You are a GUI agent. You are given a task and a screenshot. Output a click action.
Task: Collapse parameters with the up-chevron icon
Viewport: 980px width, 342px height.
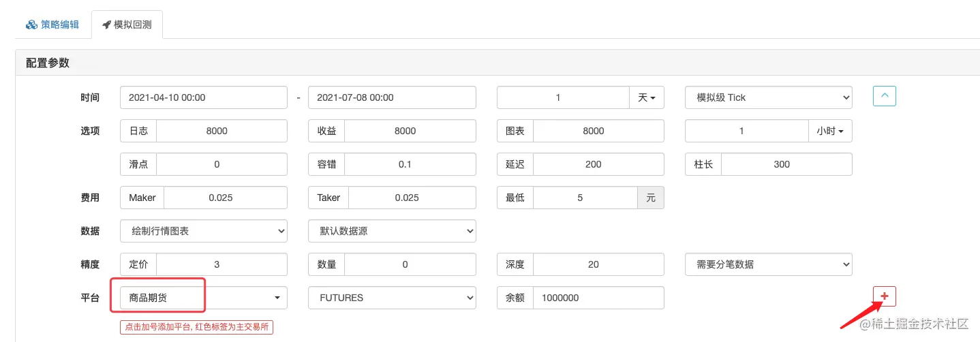885,96
